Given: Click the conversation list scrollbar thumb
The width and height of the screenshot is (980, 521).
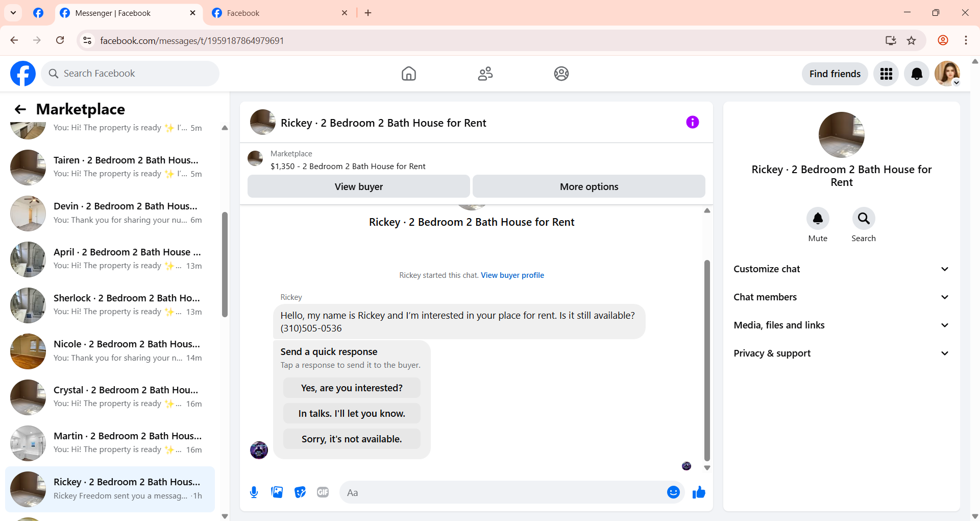Looking at the screenshot, I should pyautogui.click(x=225, y=265).
